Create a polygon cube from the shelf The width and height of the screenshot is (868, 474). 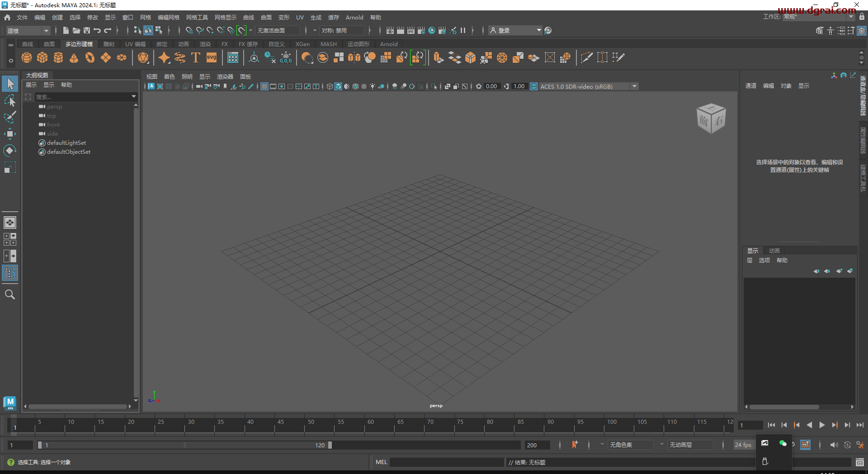pyautogui.click(x=42, y=57)
